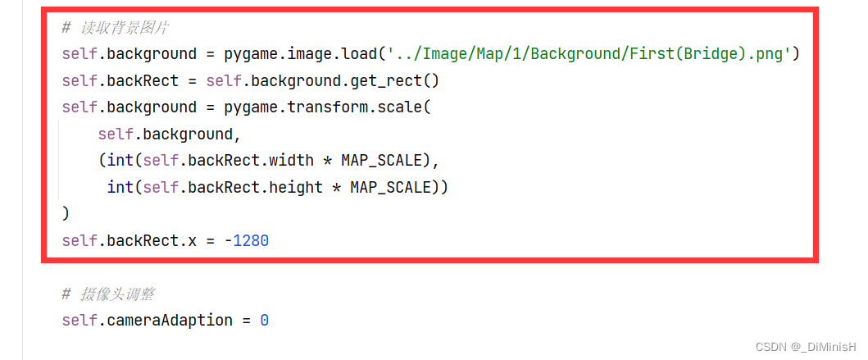Image resolution: width=868 pixels, height=360 pixels.
Task: Click the -1280 numeric value
Action: tap(247, 241)
